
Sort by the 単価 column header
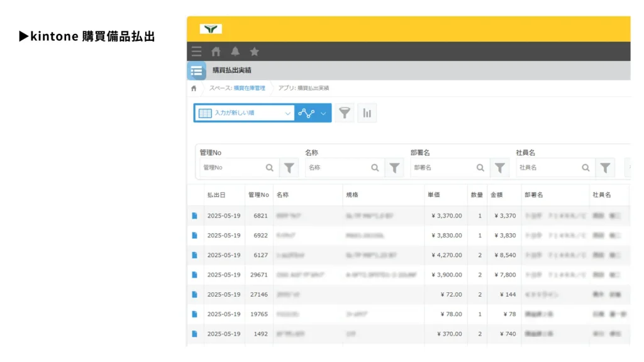(x=434, y=195)
